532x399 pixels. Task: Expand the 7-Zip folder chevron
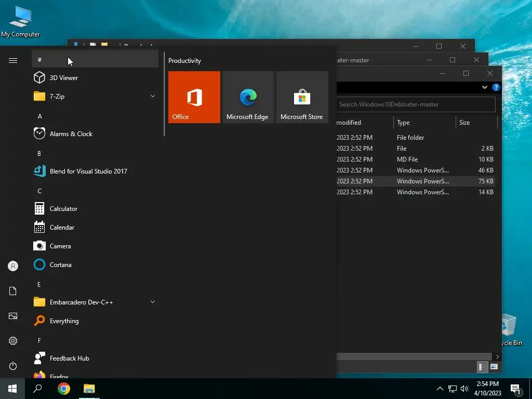[x=153, y=96]
